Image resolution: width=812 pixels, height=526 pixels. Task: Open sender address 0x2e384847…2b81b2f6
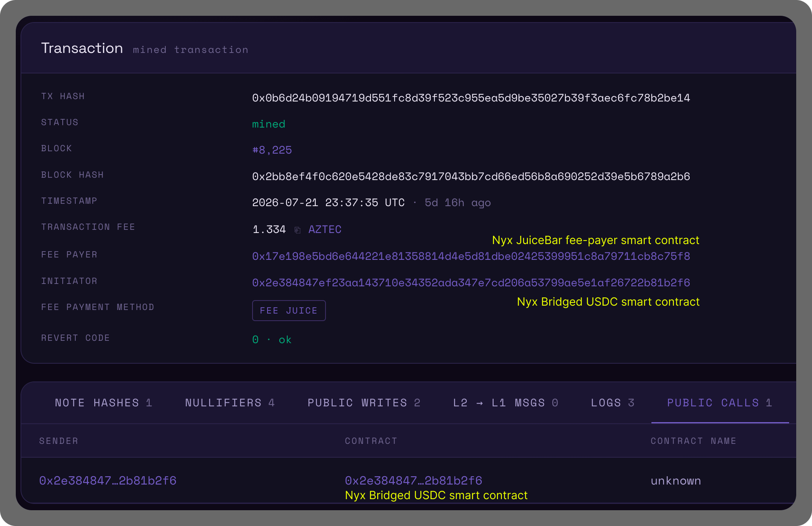click(x=108, y=481)
